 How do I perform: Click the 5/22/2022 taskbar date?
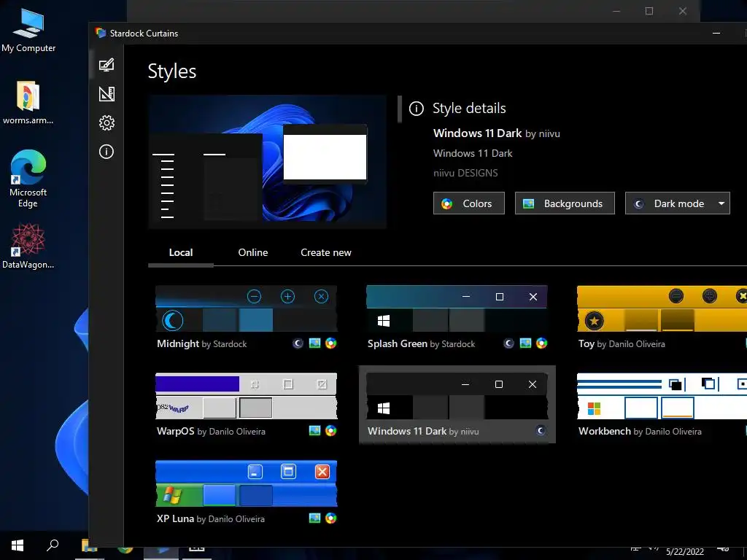coord(684,551)
